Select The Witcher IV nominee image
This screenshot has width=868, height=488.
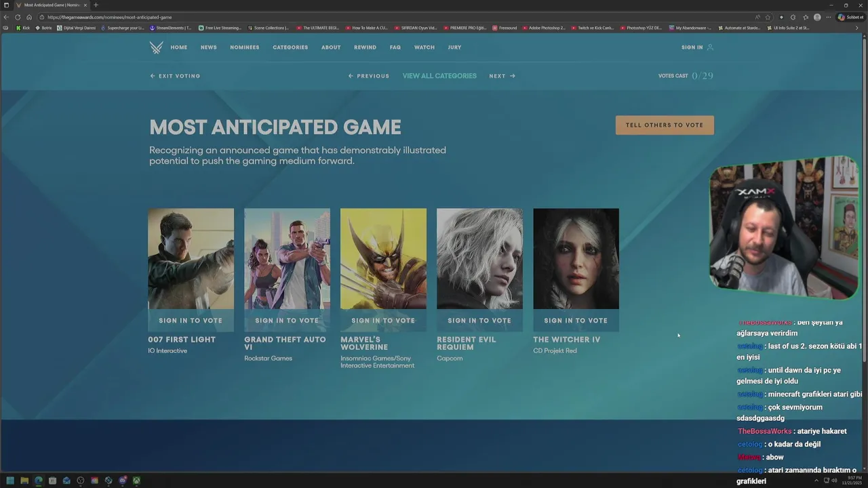(576, 259)
